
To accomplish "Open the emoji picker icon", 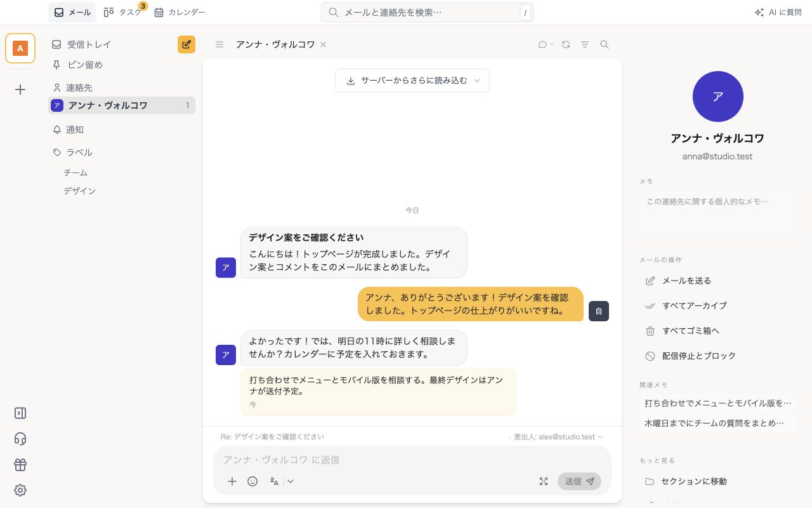I will click(x=252, y=481).
